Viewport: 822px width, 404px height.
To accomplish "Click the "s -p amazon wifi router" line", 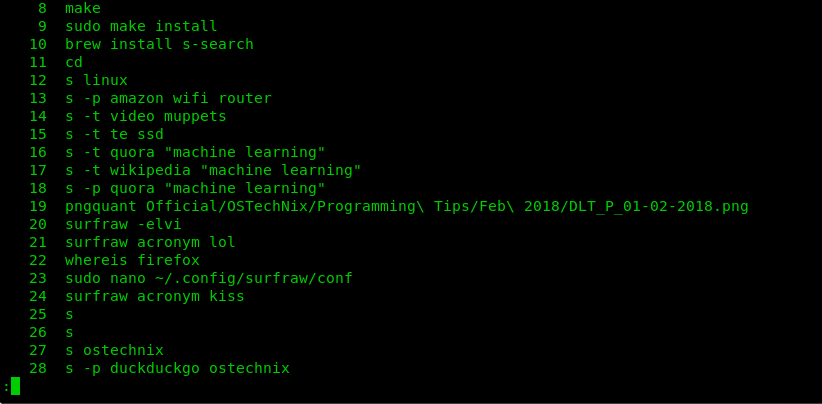I will [x=168, y=98].
